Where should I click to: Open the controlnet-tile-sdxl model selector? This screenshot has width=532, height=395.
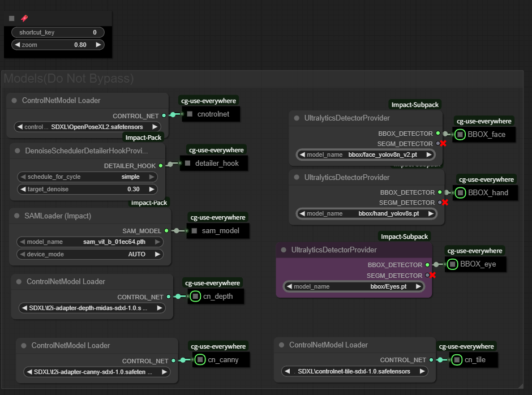tap(354, 371)
